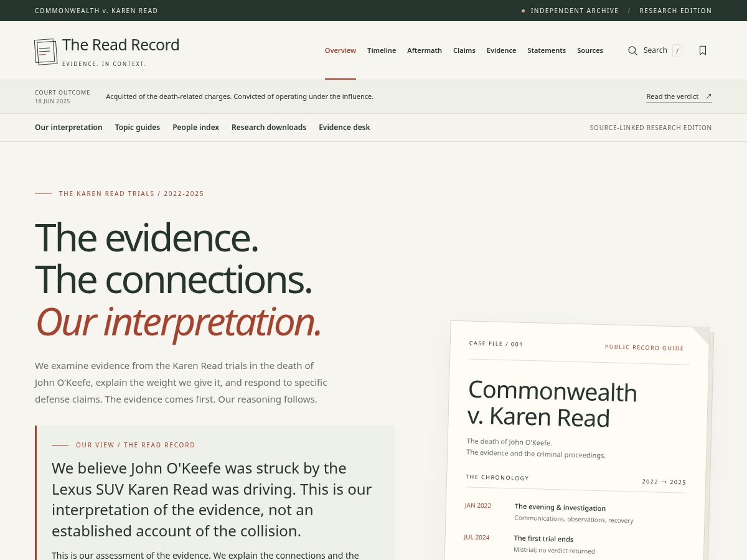Click the Read Record document logo icon
This screenshot has width=747, height=560.
click(x=45, y=52)
